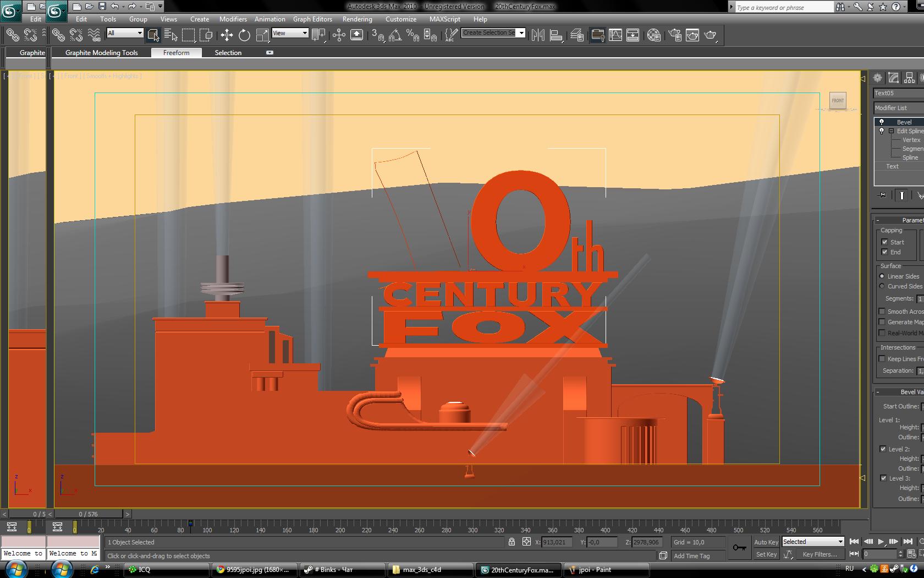Toggle the Level 3 checkbox
Image resolution: width=924 pixels, height=578 pixels.
pyautogui.click(x=883, y=478)
